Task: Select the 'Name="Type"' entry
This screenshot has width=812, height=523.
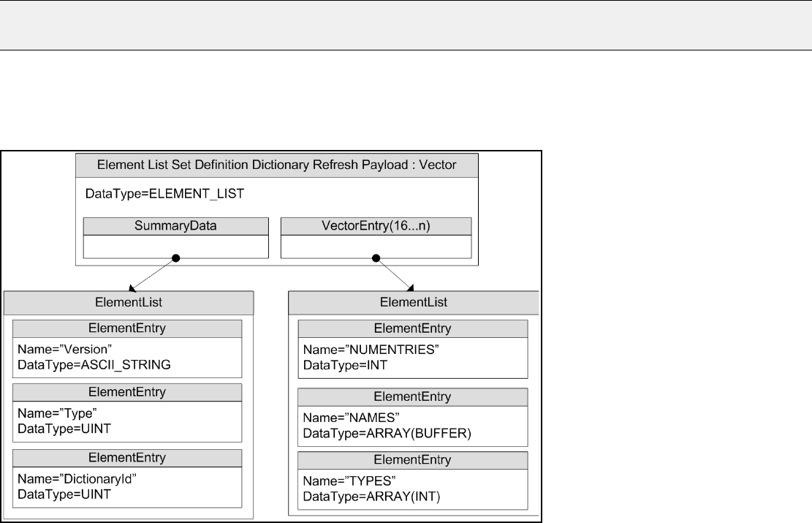Action: [x=57, y=413]
